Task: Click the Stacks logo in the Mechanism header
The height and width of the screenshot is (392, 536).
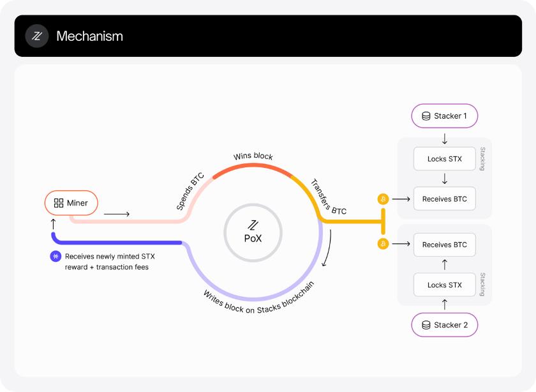Action: (37, 36)
